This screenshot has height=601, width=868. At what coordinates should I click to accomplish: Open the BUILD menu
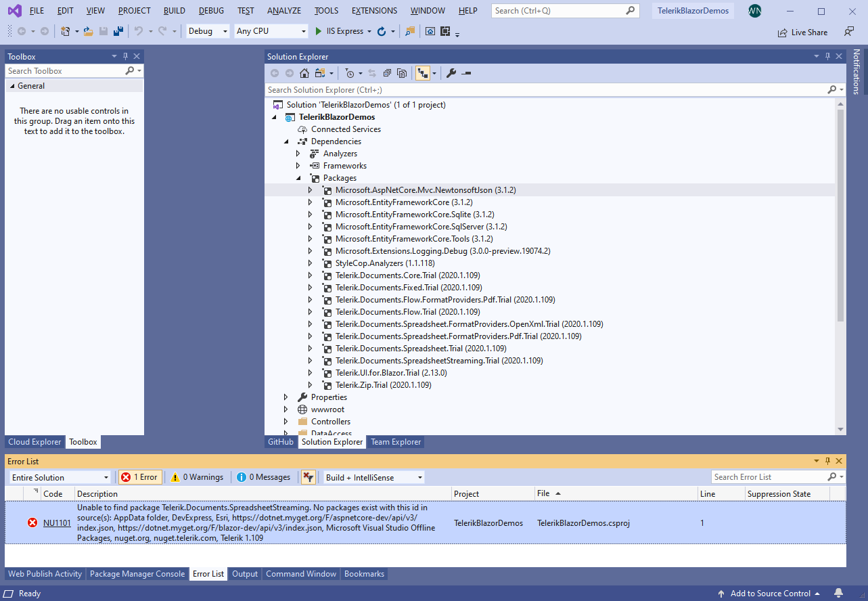click(175, 11)
